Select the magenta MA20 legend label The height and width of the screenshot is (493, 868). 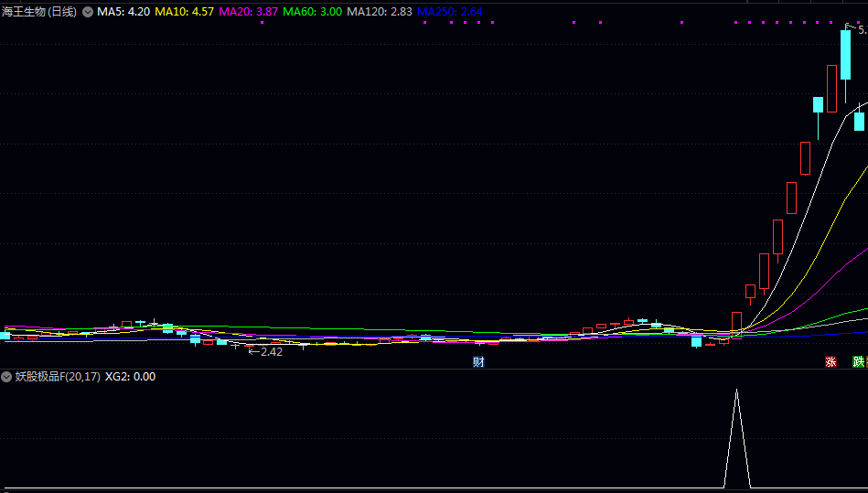(248, 12)
